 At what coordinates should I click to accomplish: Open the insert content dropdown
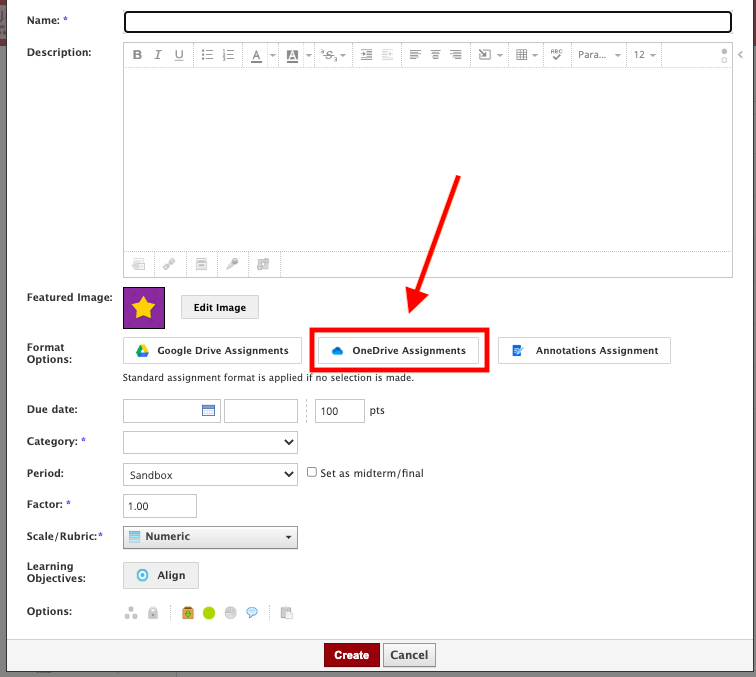coord(490,55)
